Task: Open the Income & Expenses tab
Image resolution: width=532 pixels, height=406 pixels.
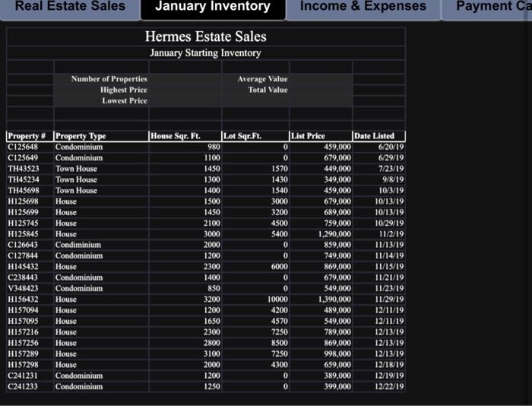Action: pyautogui.click(x=363, y=9)
